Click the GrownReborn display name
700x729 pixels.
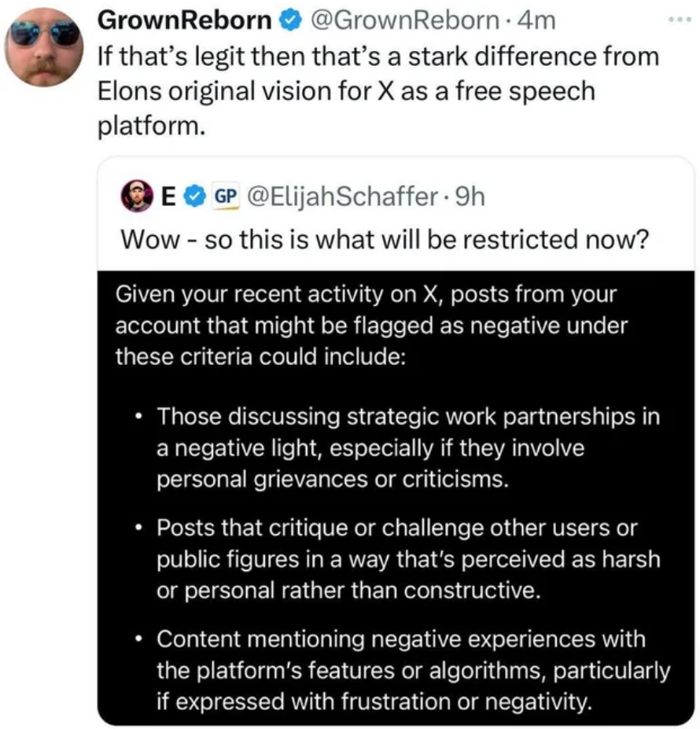185,21
